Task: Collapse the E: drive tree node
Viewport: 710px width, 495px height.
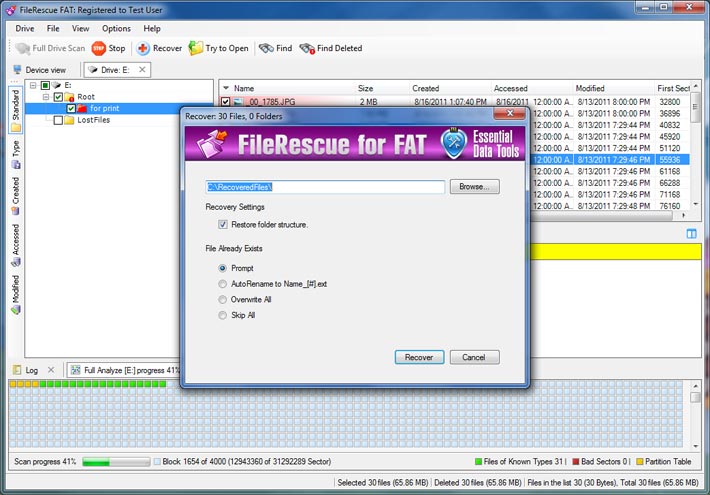Action: click(x=33, y=85)
